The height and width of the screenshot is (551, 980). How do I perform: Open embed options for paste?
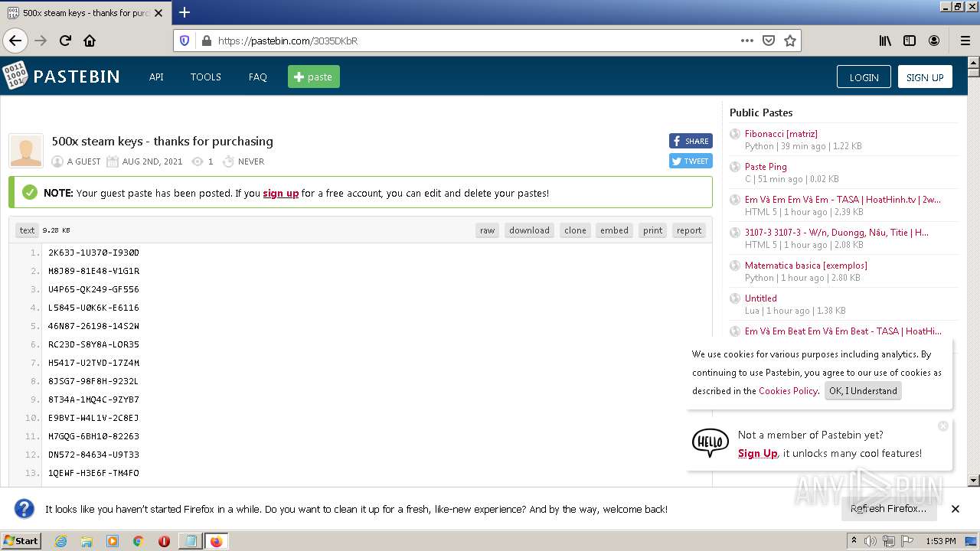click(x=614, y=230)
